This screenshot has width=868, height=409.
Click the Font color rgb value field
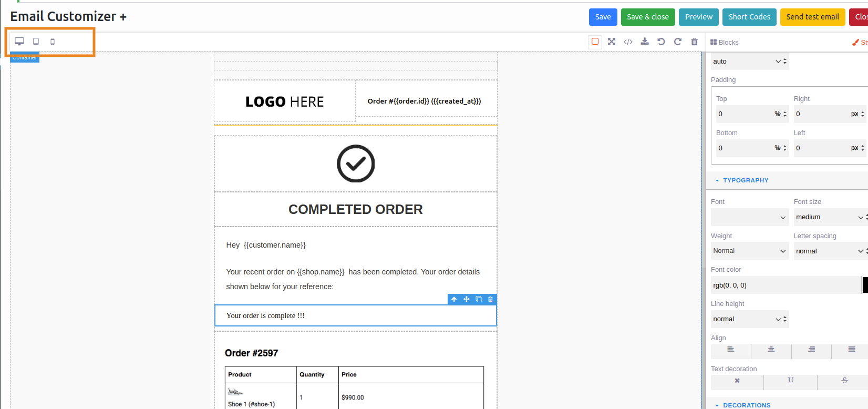pos(786,285)
